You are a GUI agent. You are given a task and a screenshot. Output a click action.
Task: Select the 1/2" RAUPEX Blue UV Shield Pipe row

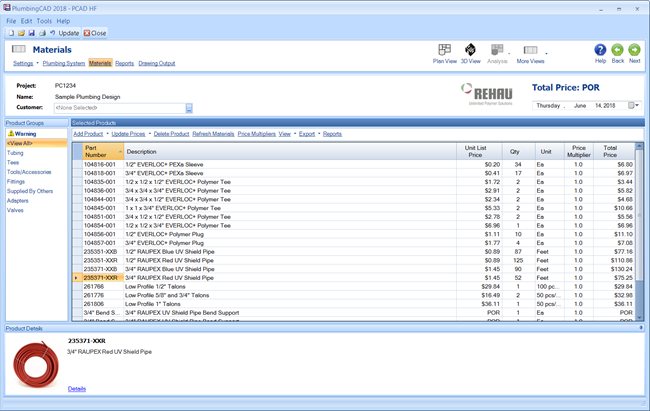coord(353,252)
